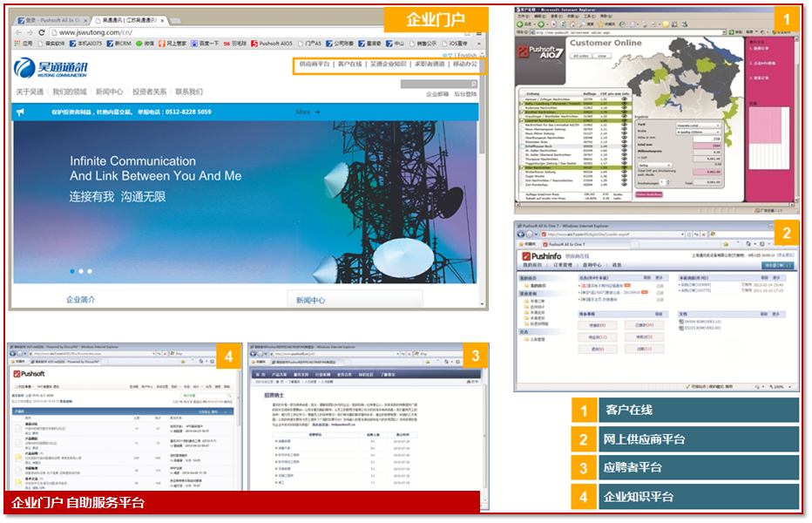Screen dimensions: 812x523
Task: Click the Wutong Communication logo
Action: (51, 67)
